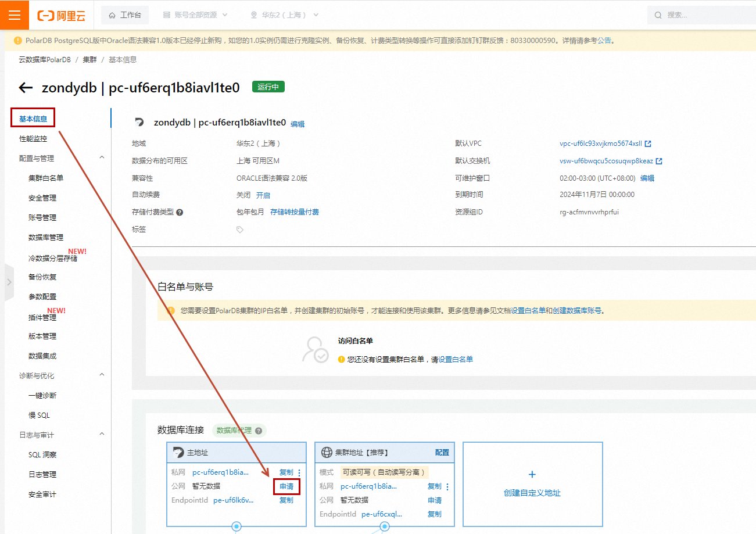
Task: Click the external link icon next to default VPC
Action: point(648,144)
